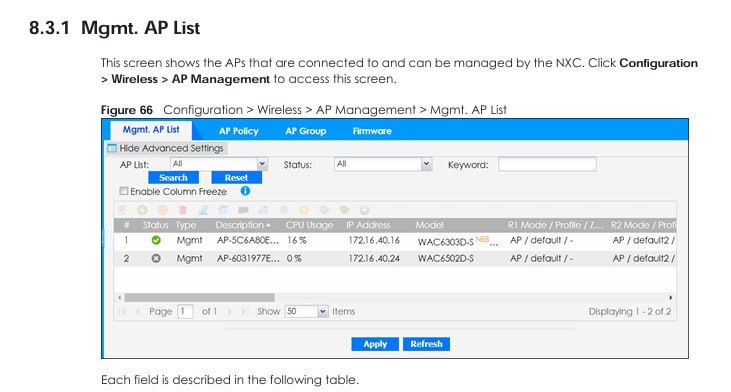
Task: Select the AP-6031977E... description cell
Action: click(248, 258)
